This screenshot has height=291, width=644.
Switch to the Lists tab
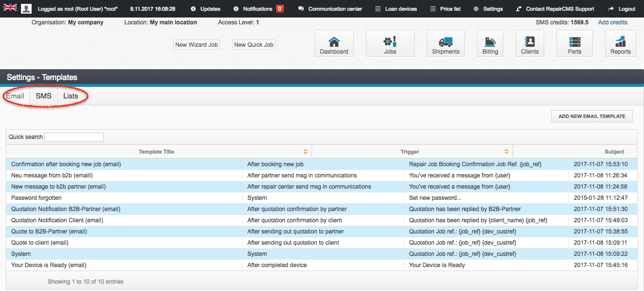click(x=71, y=96)
